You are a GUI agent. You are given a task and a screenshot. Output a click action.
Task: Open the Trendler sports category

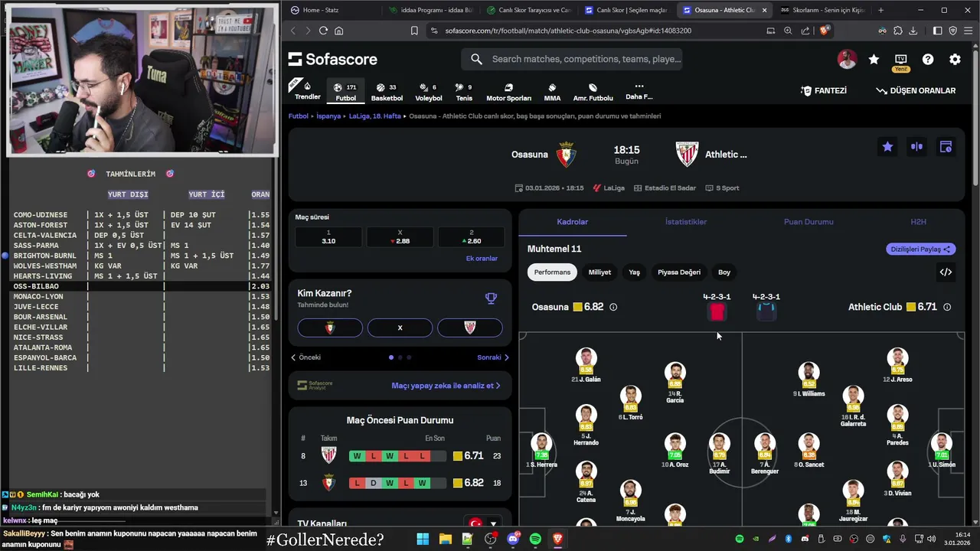[308, 90]
